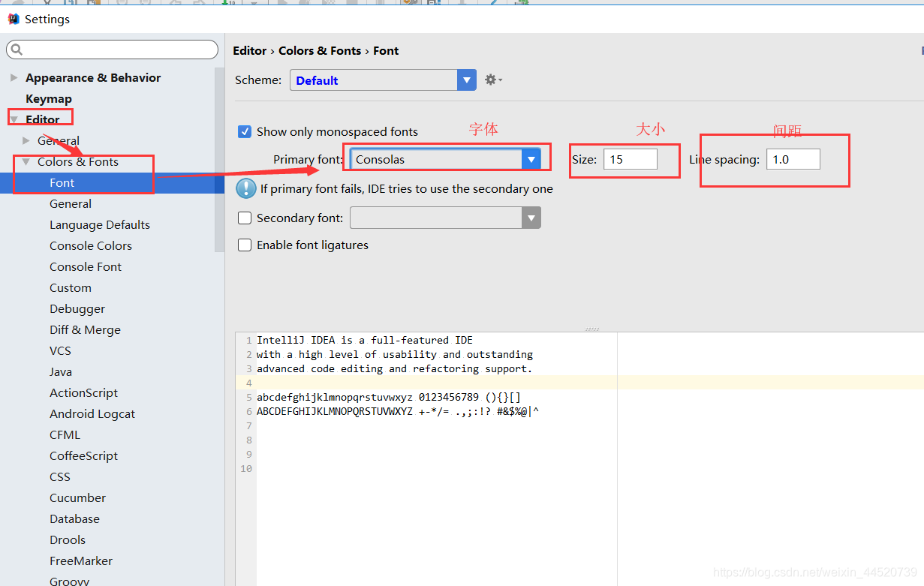Open Drools color settings
924x586 pixels.
tap(68, 539)
